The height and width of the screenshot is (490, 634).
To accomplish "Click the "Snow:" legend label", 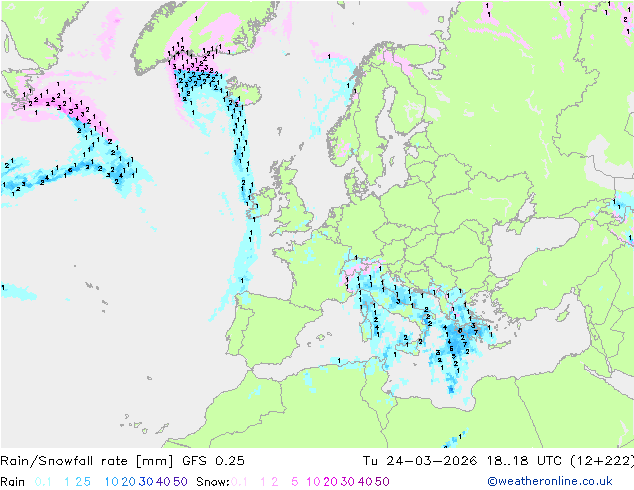I will click(x=213, y=482).
